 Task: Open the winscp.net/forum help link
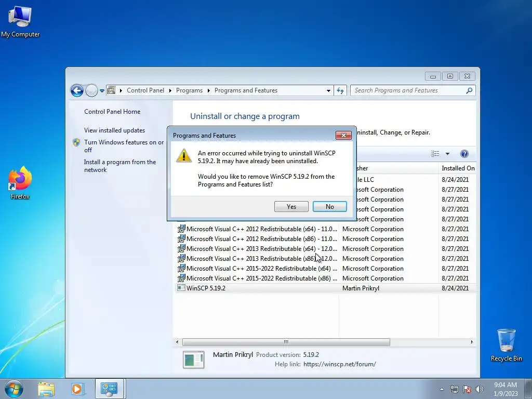tap(340, 364)
